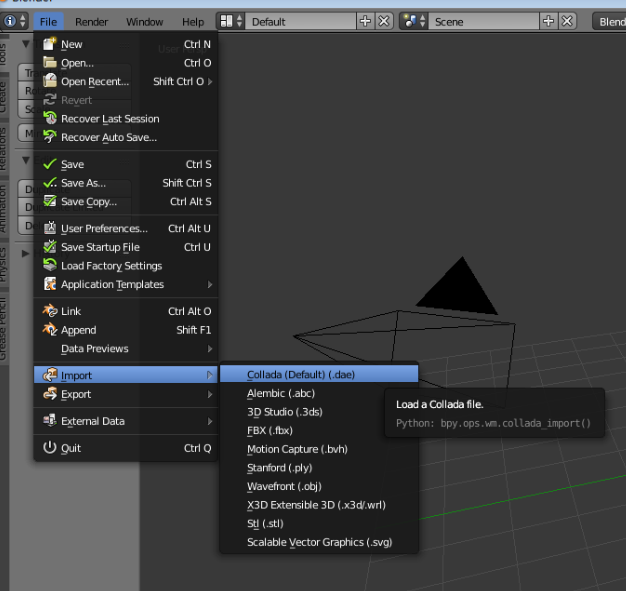This screenshot has height=591, width=626.
Task: Open the File menu
Action: click(x=48, y=22)
